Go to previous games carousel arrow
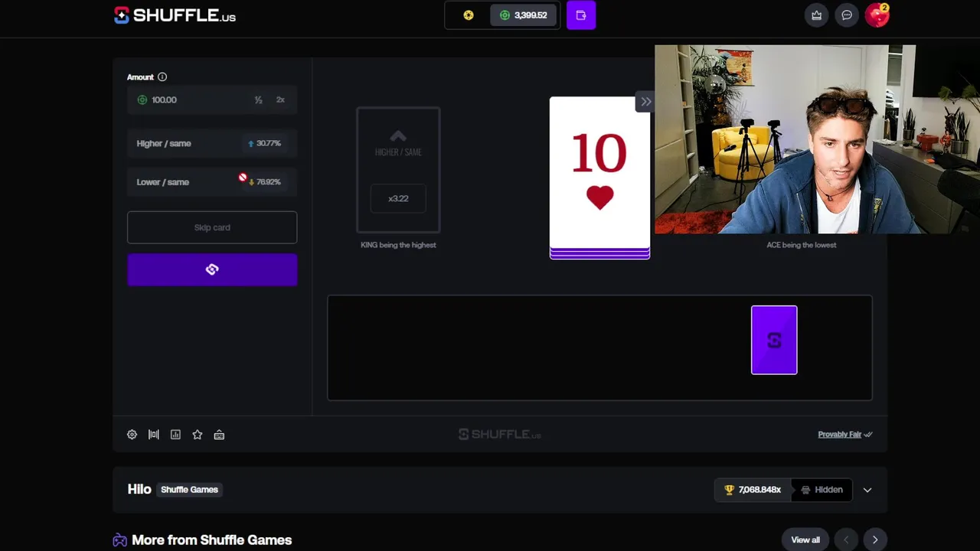This screenshot has width=980, height=551. pyautogui.click(x=846, y=540)
